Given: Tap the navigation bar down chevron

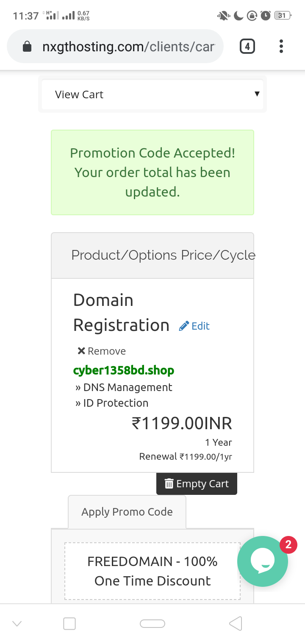Looking at the screenshot, I should tap(17, 624).
